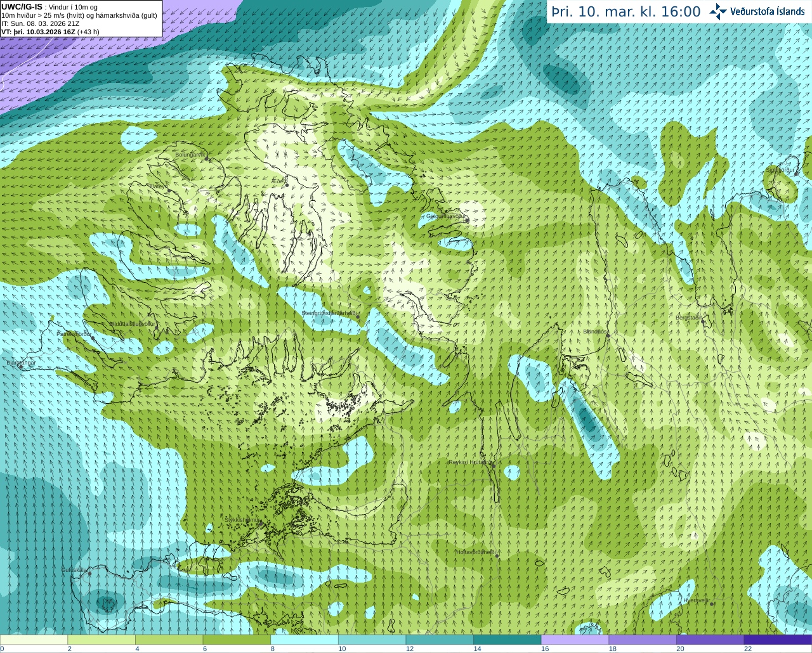Click the legend scale value 14
Image resolution: width=812 pixels, height=653 pixels.
(477, 649)
